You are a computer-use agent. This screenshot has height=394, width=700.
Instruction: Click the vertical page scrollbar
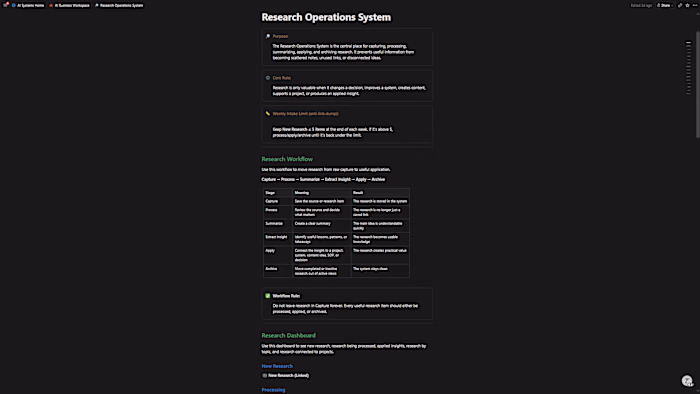[x=697, y=84]
